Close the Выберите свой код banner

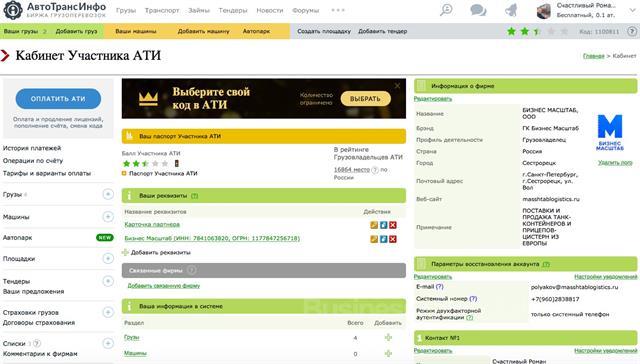click(397, 86)
